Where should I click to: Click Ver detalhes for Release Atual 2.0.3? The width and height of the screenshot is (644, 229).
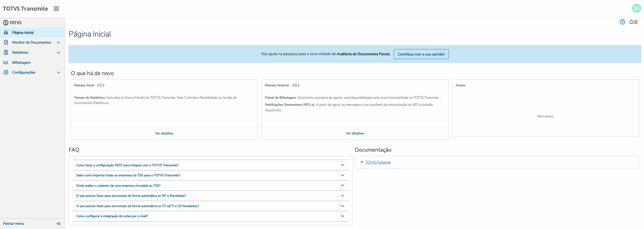click(164, 133)
